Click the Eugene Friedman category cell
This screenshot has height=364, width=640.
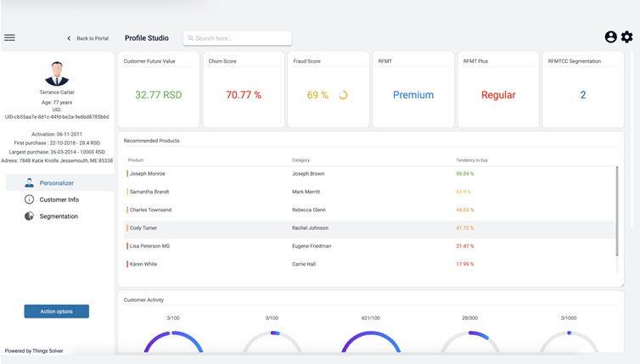click(312, 246)
